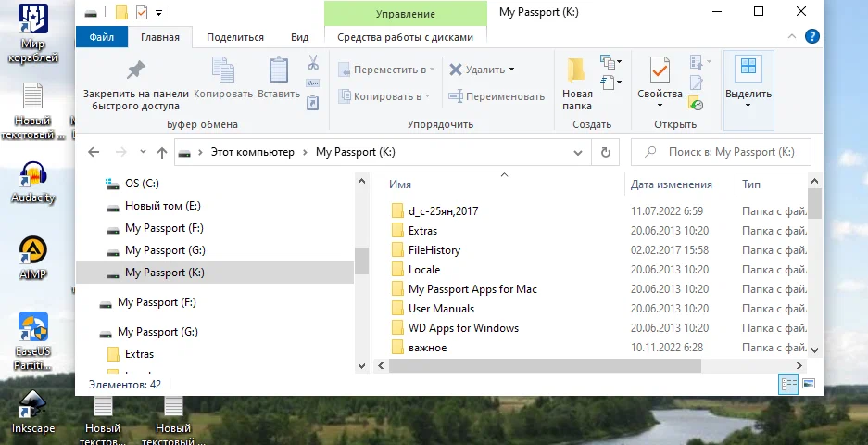This screenshot has height=445, width=868.
Task: Open the Inkscape desktop shortcut
Action: (x=32, y=412)
